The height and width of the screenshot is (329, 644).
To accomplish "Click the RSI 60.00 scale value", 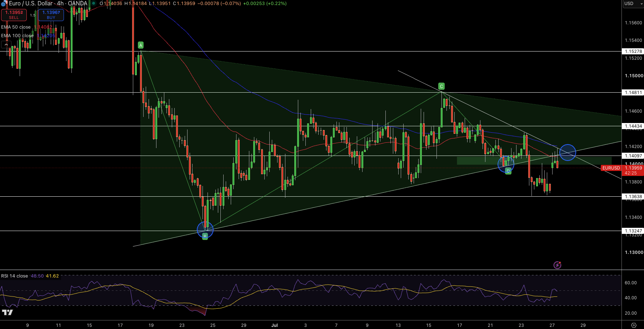I will [630, 283].
